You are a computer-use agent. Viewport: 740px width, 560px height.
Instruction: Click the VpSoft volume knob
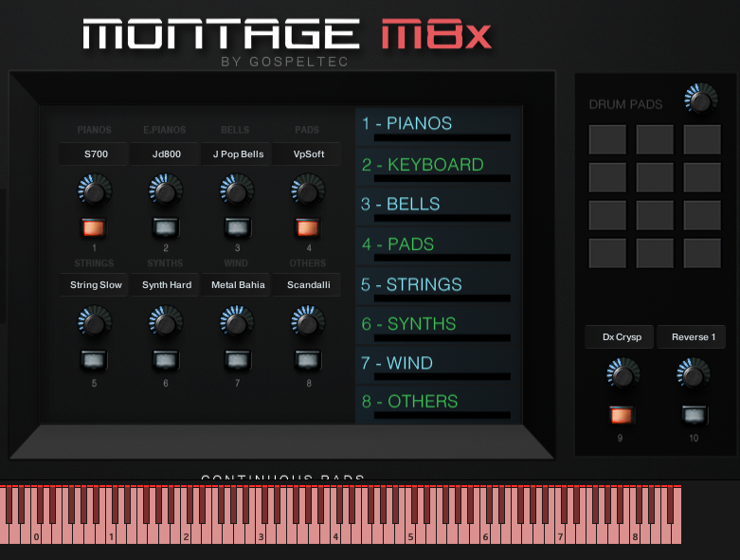[308, 190]
